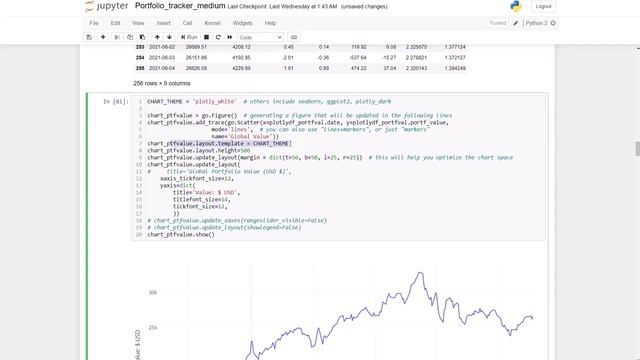Click the Jupyter logo
This screenshot has width=640, height=360.
tap(107, 6)
